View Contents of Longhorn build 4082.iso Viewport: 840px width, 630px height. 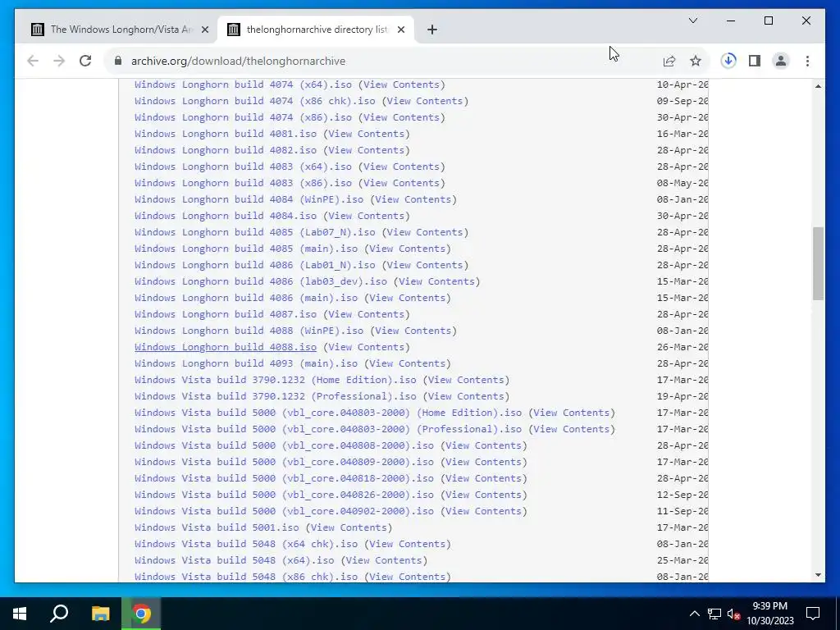tap(367, 150)
